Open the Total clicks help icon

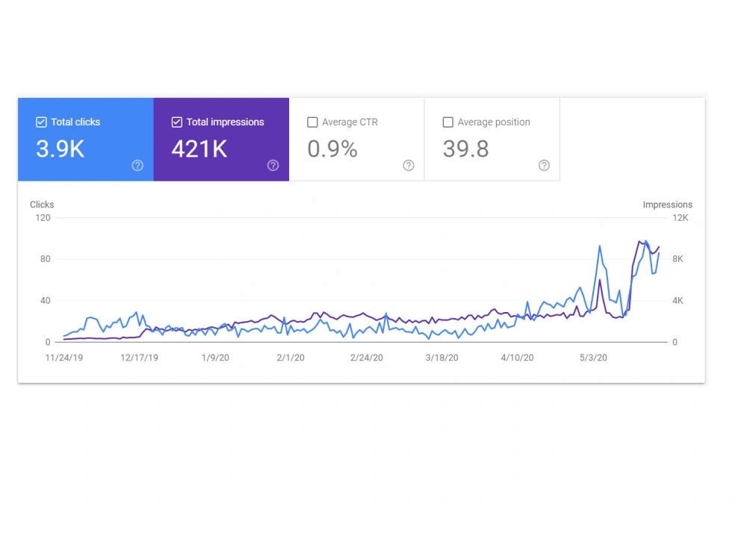tap(137, 166)
